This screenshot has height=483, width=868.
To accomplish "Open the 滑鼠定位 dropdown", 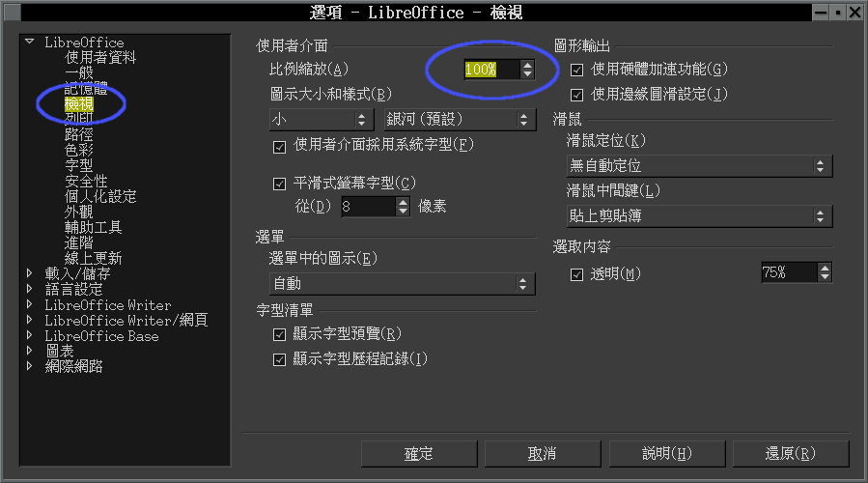I will pyautogui.click(x=699, y=165).
